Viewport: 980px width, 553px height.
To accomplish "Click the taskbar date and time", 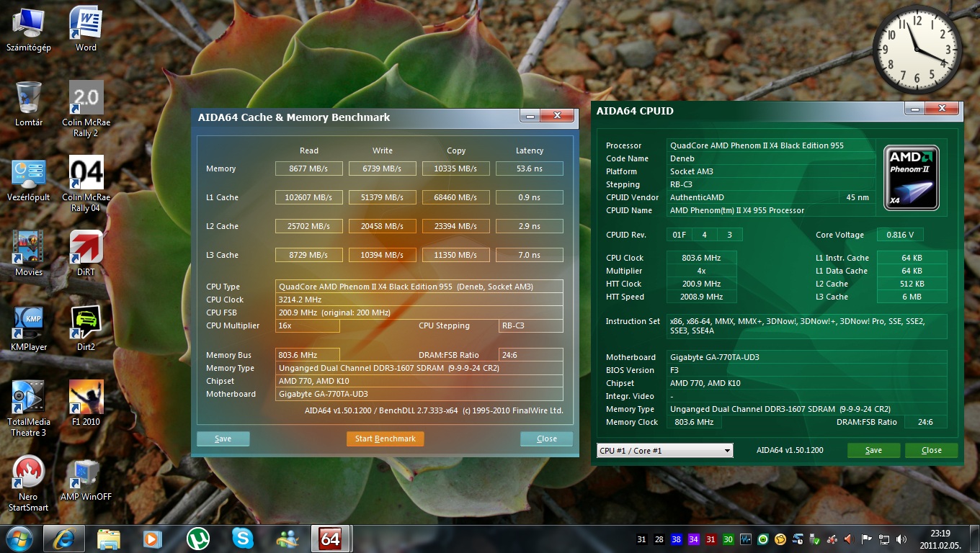I will (940, 539).
